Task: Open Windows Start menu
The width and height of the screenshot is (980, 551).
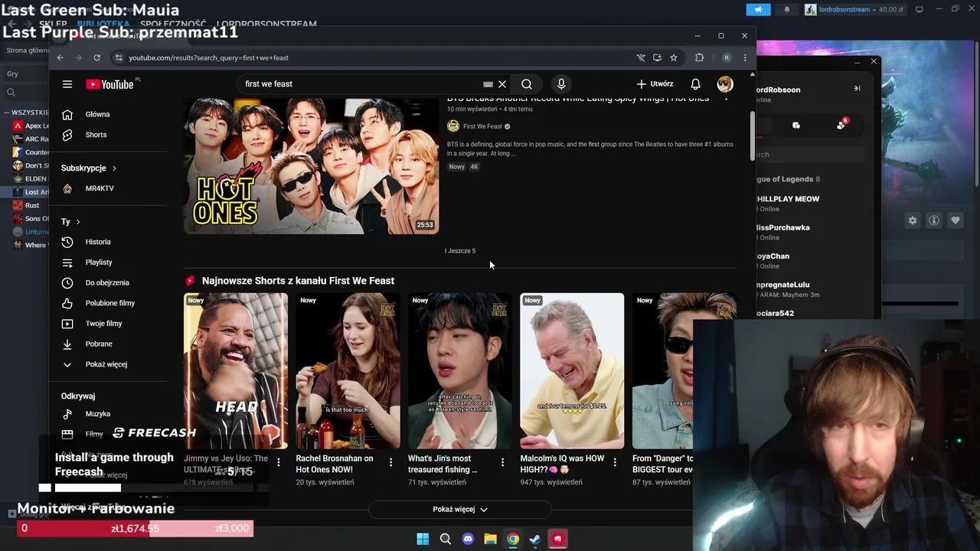Action: pyautogui.click(x=423, y=539)
